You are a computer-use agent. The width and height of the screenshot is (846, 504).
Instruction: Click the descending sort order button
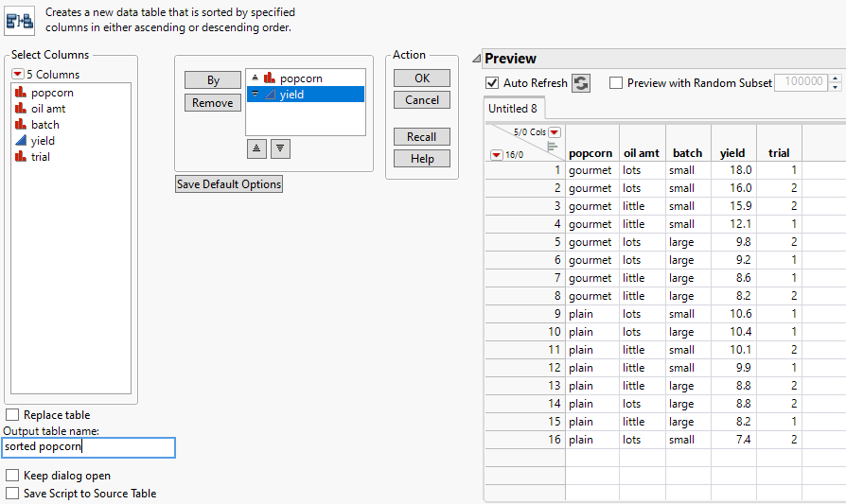[x=280, y=148]
